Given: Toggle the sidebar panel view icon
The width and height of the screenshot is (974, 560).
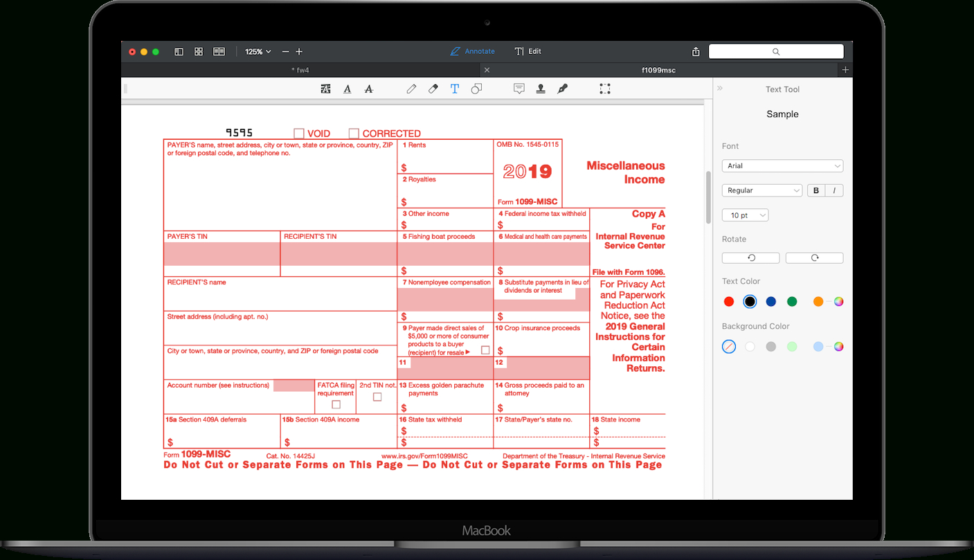Looking at the screenshot, I should click(x=179, y=52).
